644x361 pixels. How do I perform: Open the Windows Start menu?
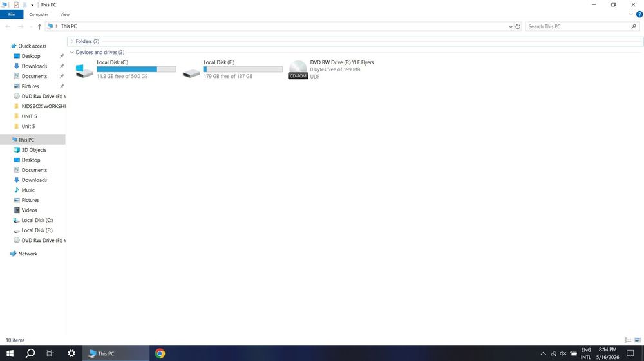pyautogui.click(x=10, y=354)
